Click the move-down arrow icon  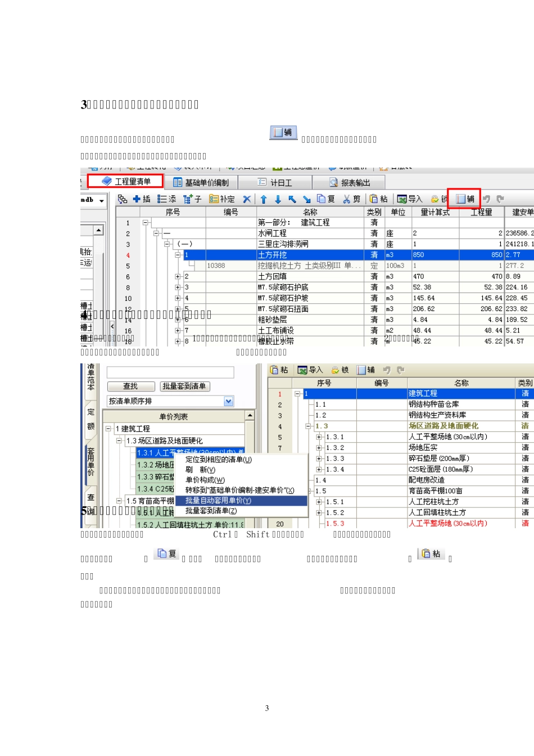278,199
